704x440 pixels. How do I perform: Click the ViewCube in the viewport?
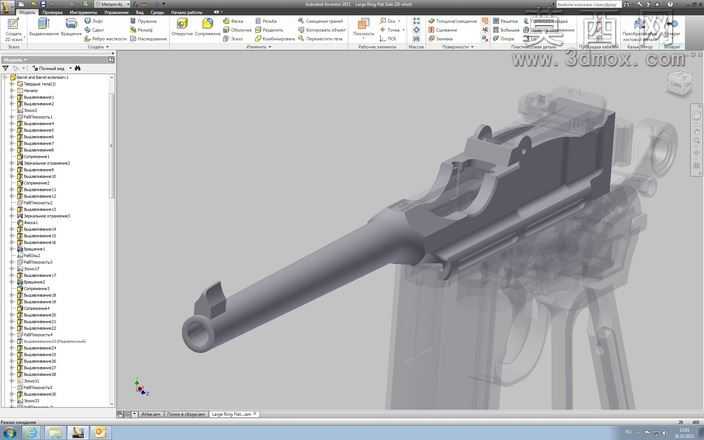click(x=678, y=83)
